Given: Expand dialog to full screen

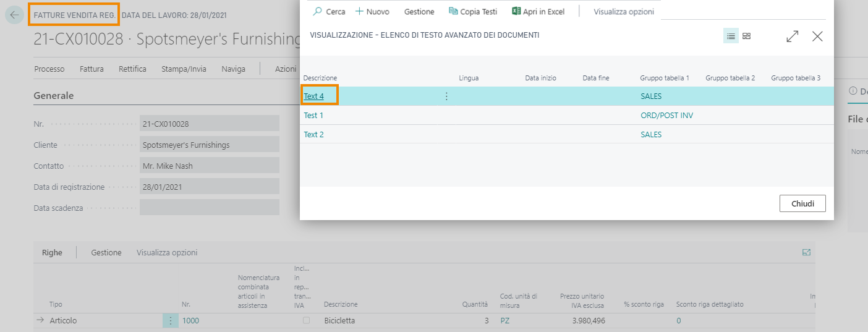Looking at the screenshot, I should (x=792, y=36).
